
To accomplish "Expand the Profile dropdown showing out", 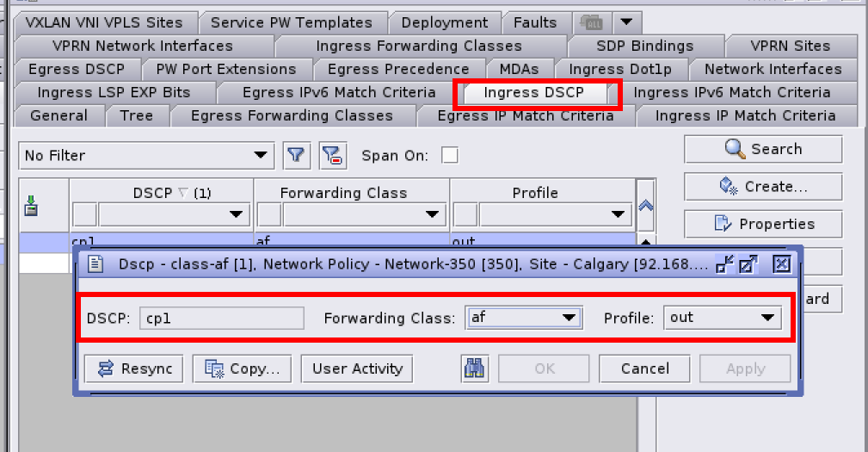I will (x=723, y=318).
